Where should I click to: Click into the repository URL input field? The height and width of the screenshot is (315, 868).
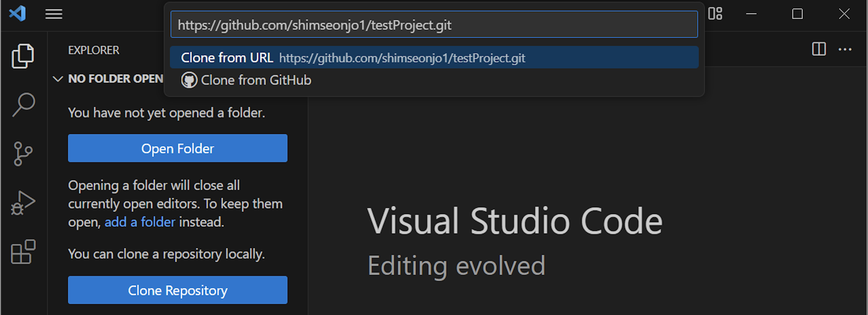[434, 24]
